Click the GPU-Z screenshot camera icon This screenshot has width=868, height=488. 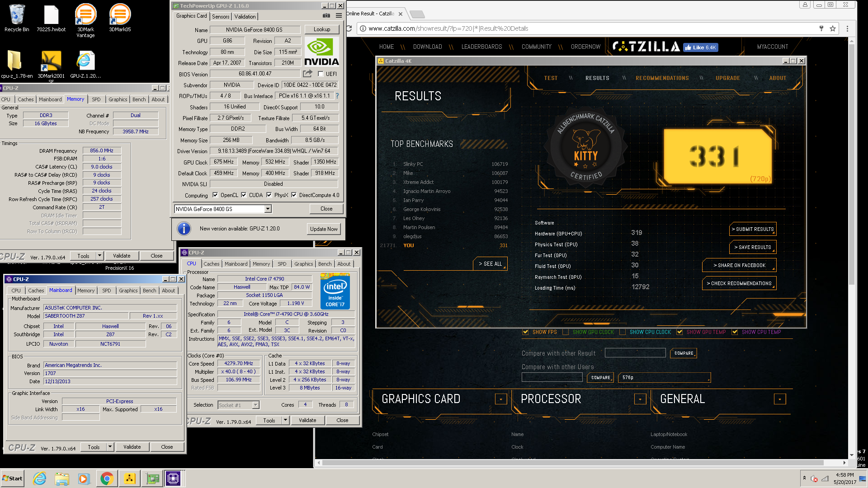pos(326,16)
